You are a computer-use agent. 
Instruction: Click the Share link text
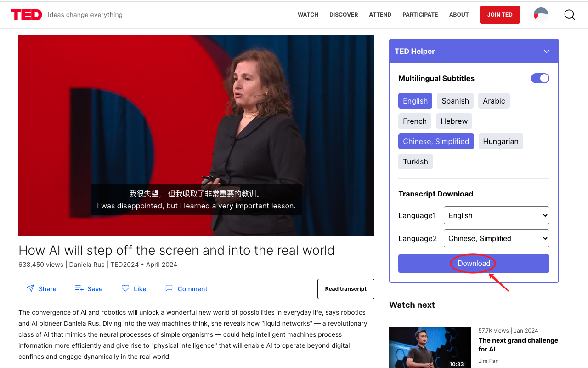pos(47,289)
